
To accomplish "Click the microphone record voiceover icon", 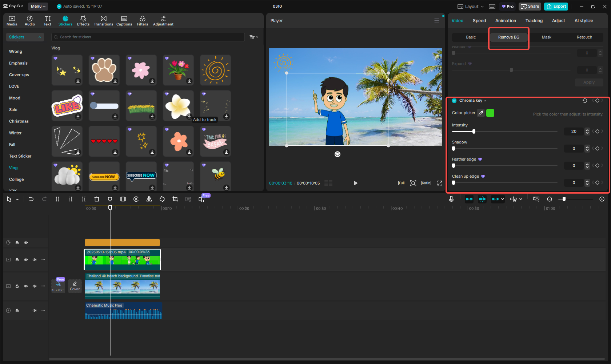I will (x=451, y=199).
